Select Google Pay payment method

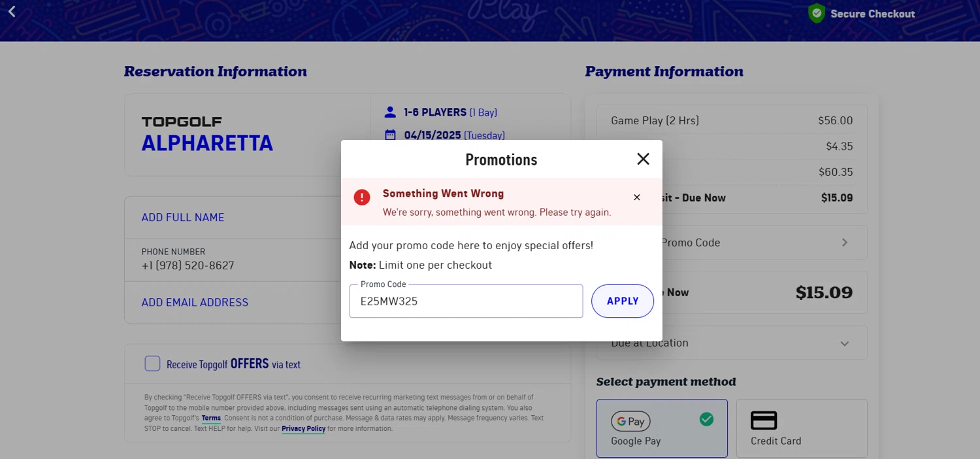[661, 428]
